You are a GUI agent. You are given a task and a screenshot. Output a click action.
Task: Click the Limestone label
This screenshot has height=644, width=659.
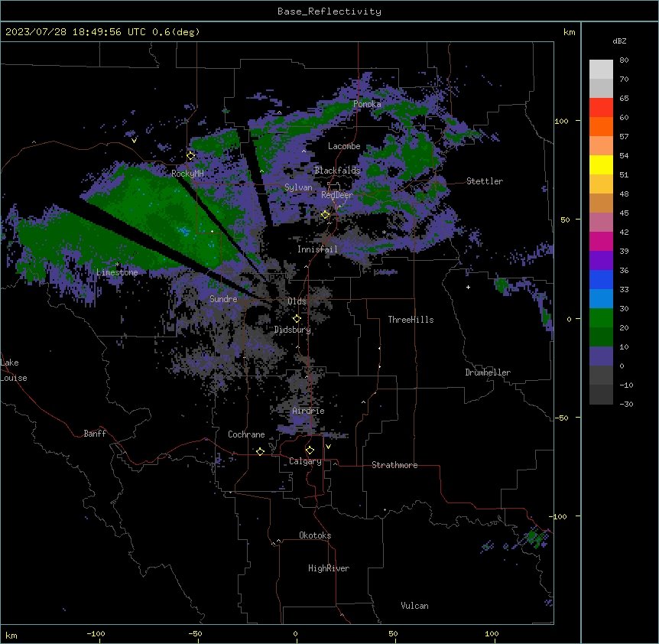[x=117, y=272]
